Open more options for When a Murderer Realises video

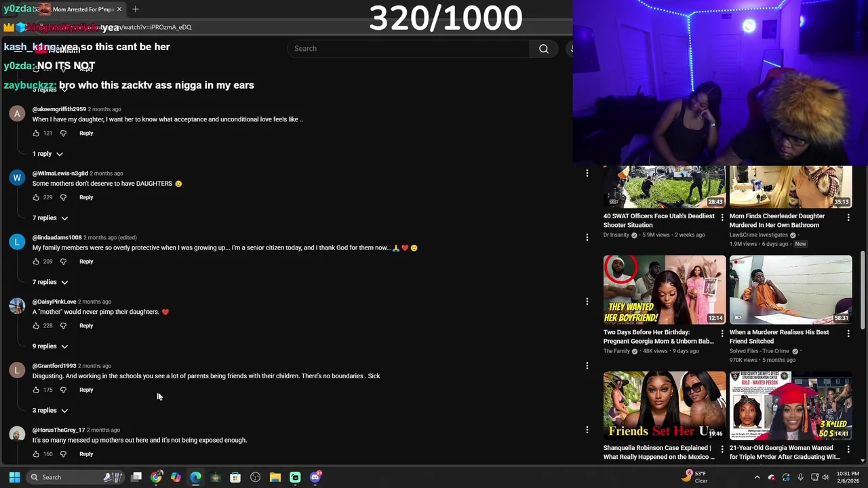[848, 333]
